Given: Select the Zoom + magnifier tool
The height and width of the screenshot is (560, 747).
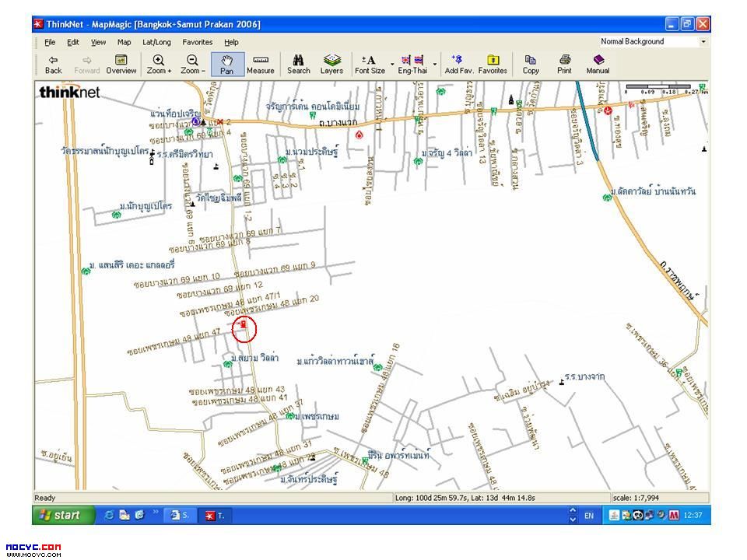Looking at the screenshot, I should tap(159, 65).
